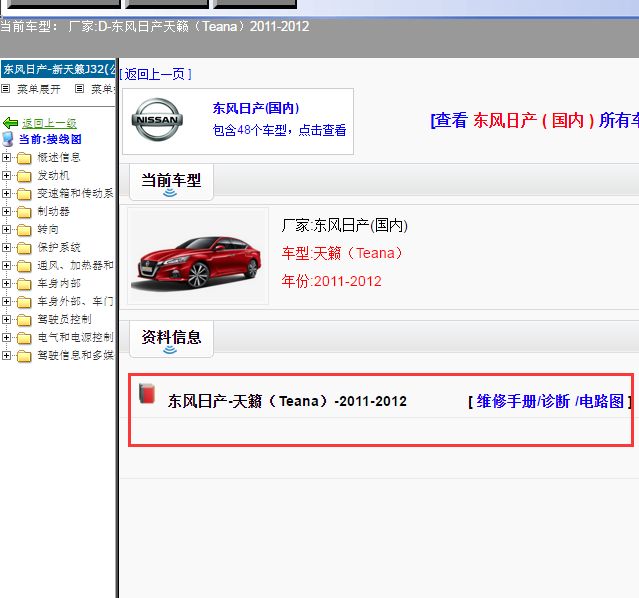Click the red book icon beside 东风日产-天籁
Viewport: 639px width, 598px height.
(x=147, y=393)
